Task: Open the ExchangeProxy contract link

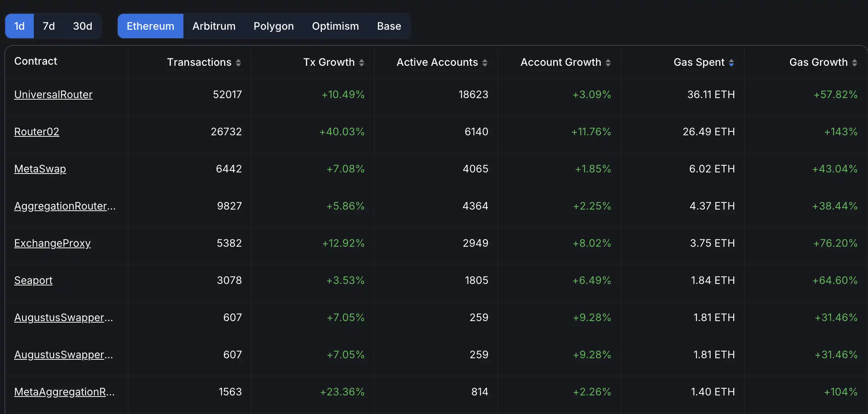Action: tap(52, 243)
